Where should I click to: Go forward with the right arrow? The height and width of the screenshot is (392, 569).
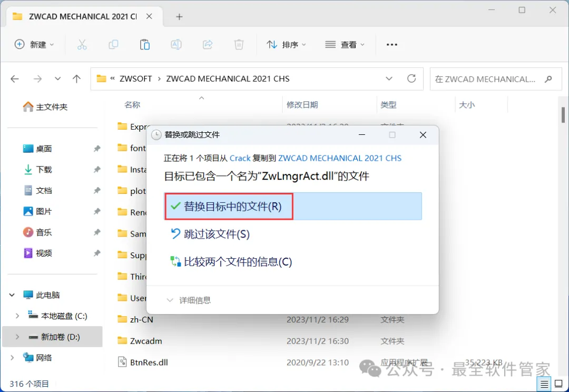37,79
